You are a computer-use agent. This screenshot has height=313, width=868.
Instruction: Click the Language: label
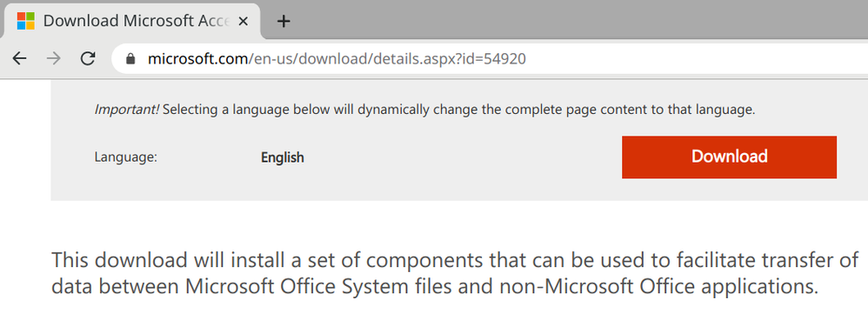(126, 157)
